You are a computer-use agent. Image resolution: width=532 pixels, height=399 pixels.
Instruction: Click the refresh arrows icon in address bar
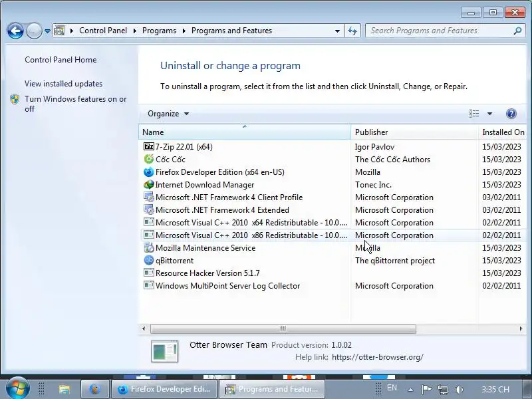pos(352,31)
